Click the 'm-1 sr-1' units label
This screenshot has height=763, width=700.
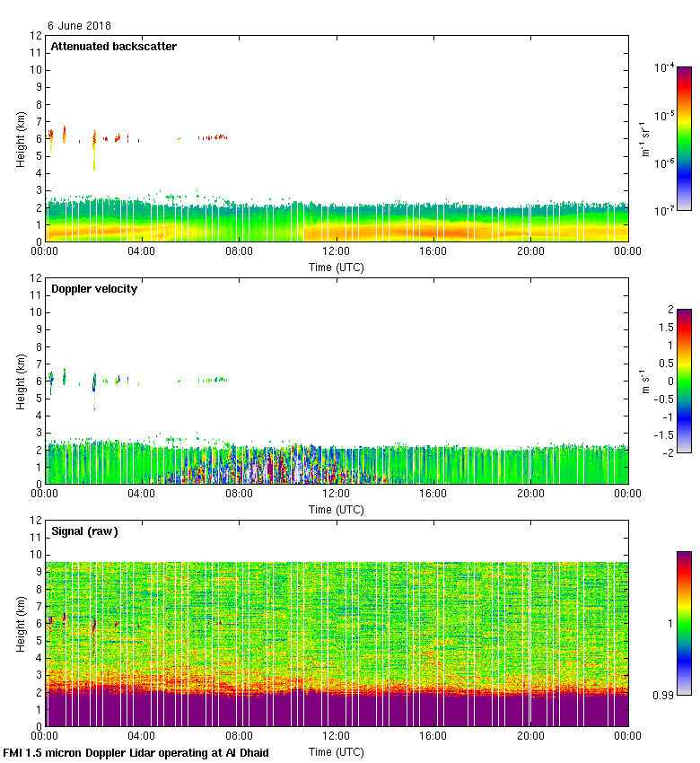click(645, 138)
